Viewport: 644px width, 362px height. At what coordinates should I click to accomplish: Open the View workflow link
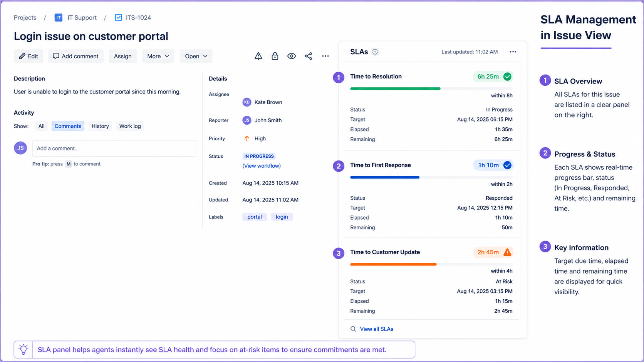click(x=262, y=166)
